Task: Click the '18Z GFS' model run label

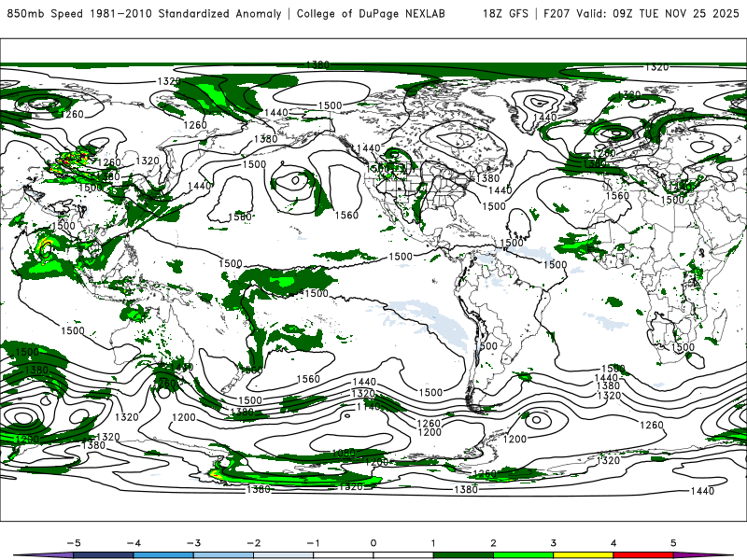Action: [505, 13]
